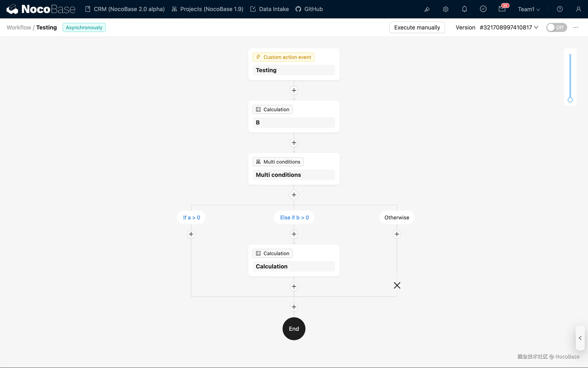Click the Multi conditions type tag

tap(278, 162)
